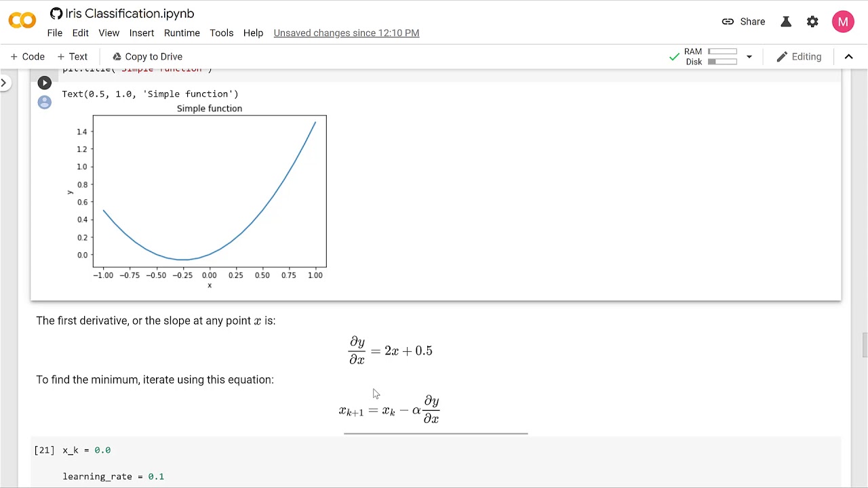The height and width of the screenshot is (488, 868).
Task: Open the Help menu
Action: [x=253, y=33]
